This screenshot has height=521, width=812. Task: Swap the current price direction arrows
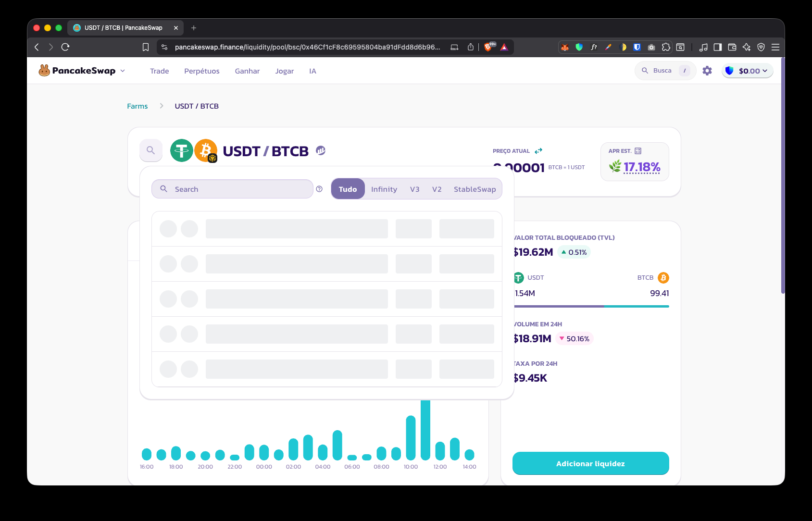tap(538, 151)
